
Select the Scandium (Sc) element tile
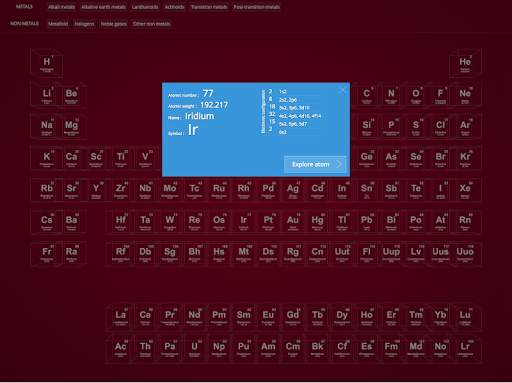click(x=96, y=158)
